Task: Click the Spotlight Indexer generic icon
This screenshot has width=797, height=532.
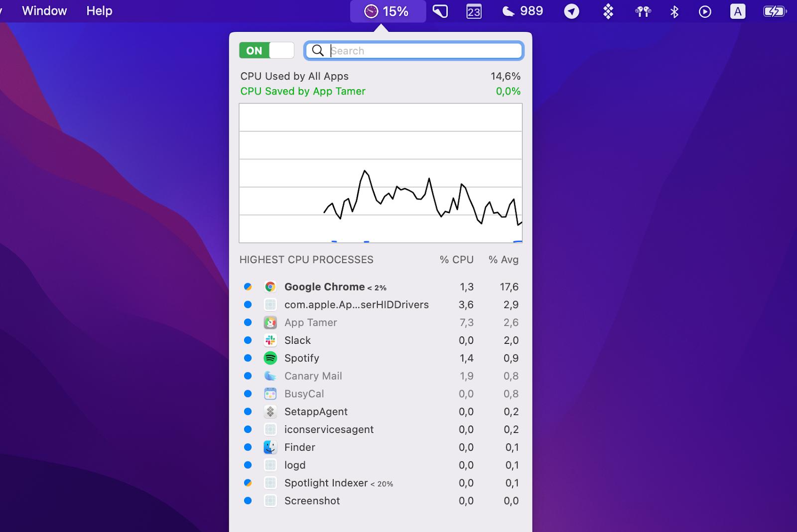Action: 270,483
